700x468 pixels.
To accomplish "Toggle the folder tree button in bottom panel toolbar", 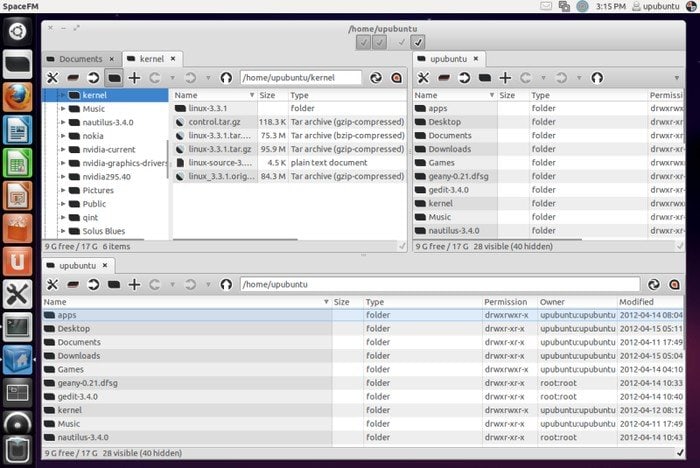I will point(114,284).
